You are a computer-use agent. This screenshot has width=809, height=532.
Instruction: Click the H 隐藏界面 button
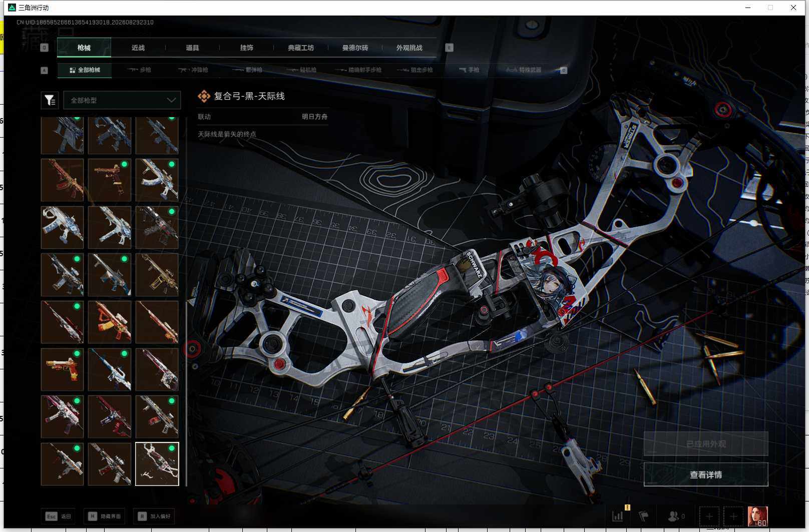pyautogui.click(x=105, y=516)
